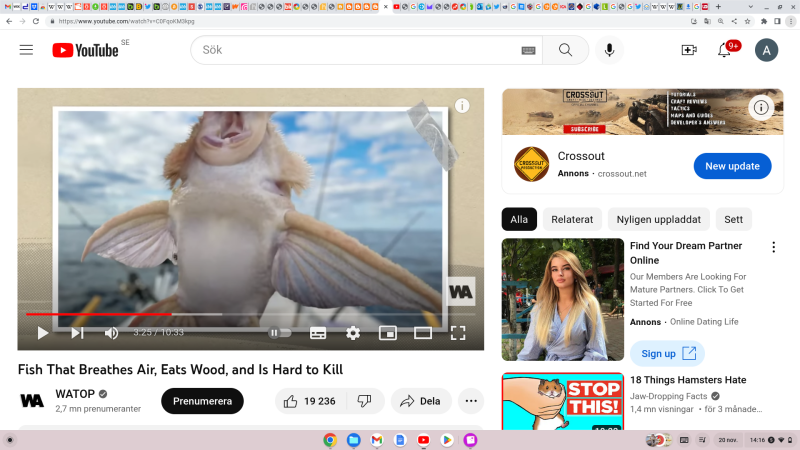Go back in the browser

(9, 21)
